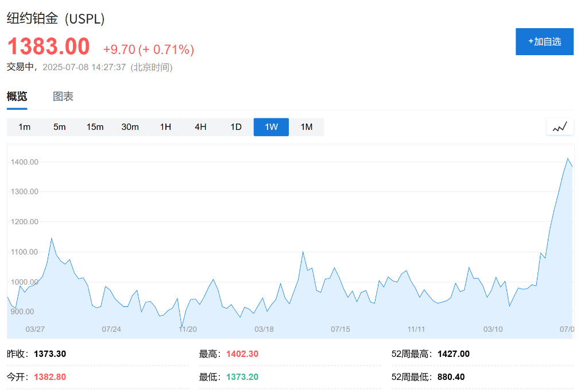Select the 15m timeframe
This screenshot has height=392, width=588.
point(95,126)
